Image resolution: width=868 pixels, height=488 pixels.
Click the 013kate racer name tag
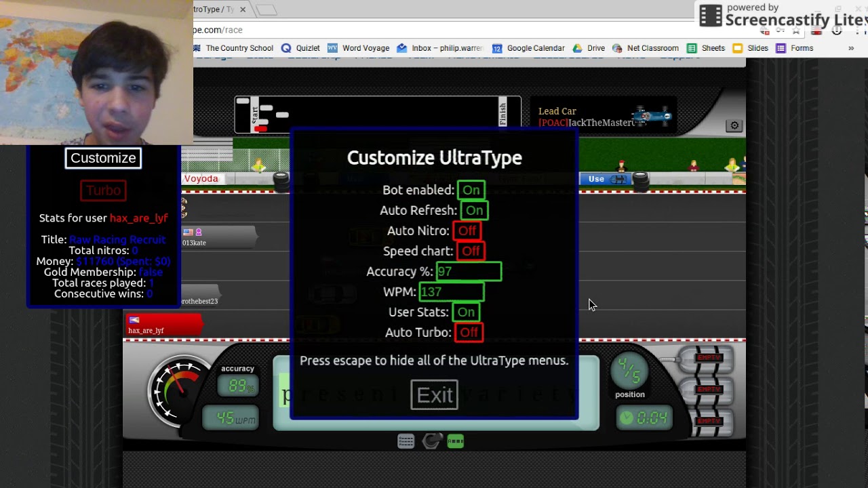point(219,237)
